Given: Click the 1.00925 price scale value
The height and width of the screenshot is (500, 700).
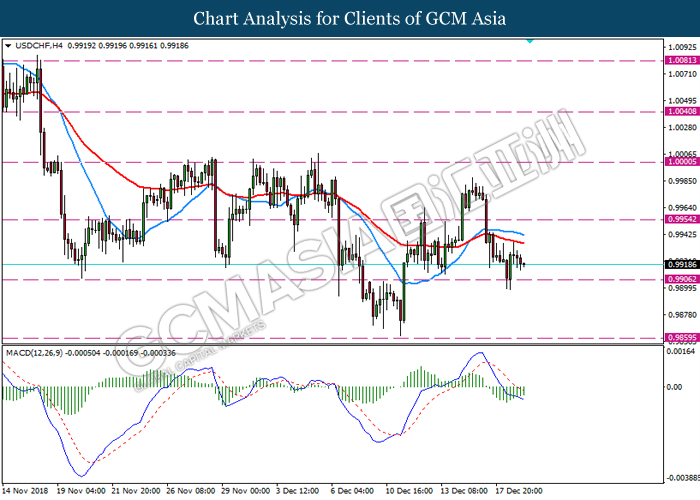Looking at the screenshot, I should pos(683,47).
